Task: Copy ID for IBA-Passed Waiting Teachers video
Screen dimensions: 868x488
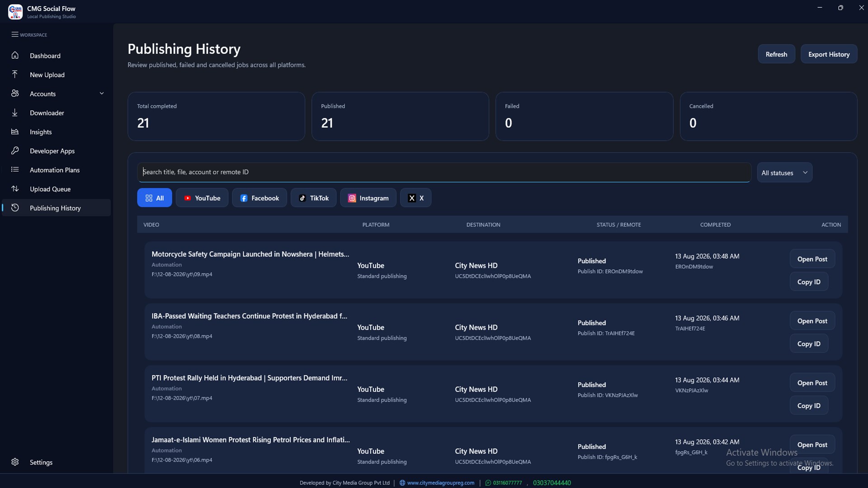Action: click(809, 344)
